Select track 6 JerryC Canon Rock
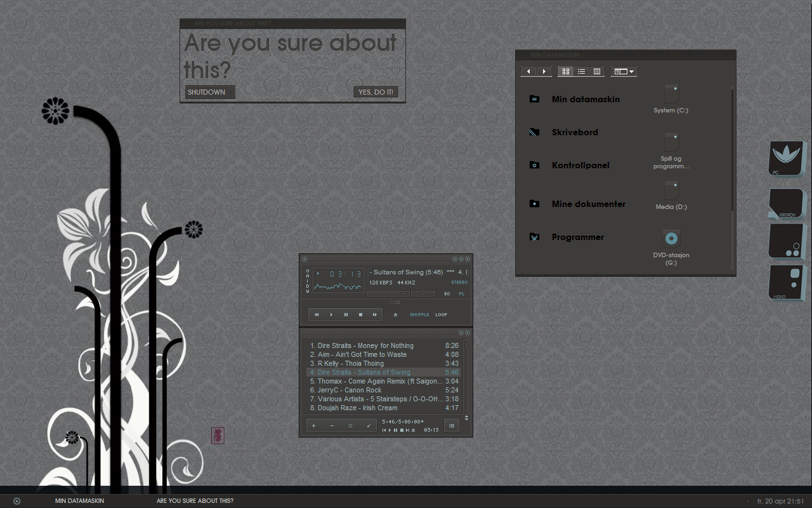 point(384,390)
